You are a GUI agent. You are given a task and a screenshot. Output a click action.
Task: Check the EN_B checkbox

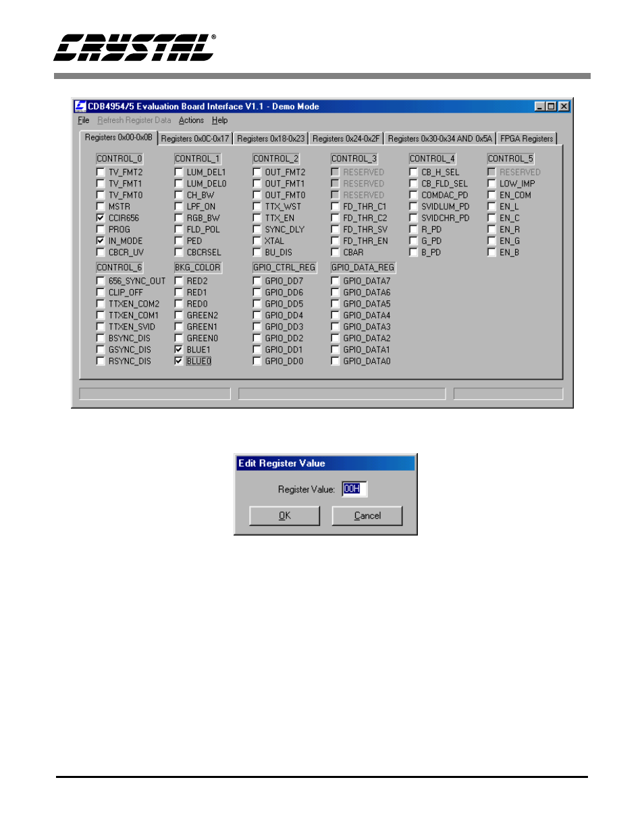pos(492,253)
